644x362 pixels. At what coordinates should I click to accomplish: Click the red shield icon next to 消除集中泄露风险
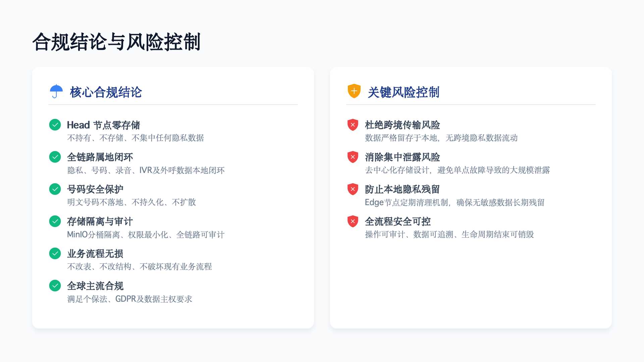(353, 157)
